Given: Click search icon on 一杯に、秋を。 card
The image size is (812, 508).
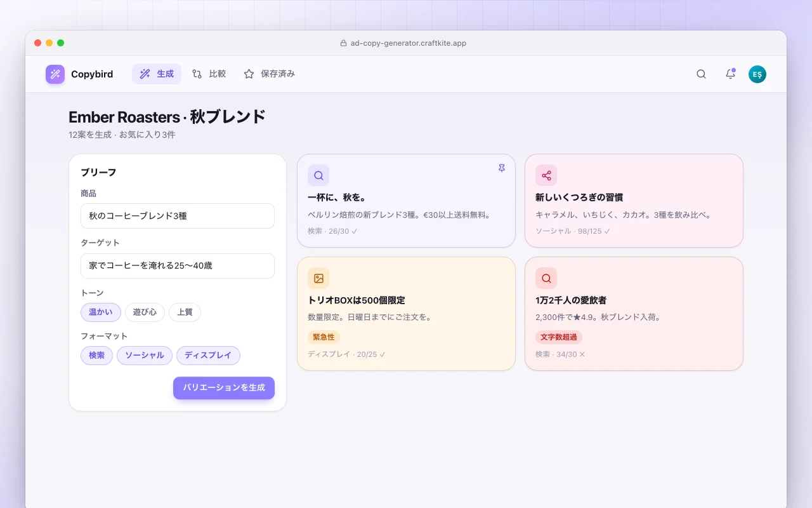Looking at the screenshot, I should click(318, 175).
